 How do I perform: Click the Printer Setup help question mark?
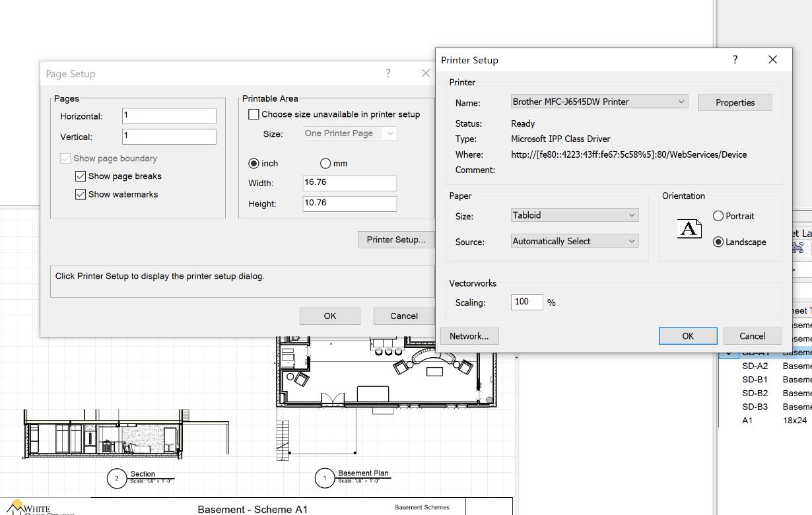click(735, 59)
